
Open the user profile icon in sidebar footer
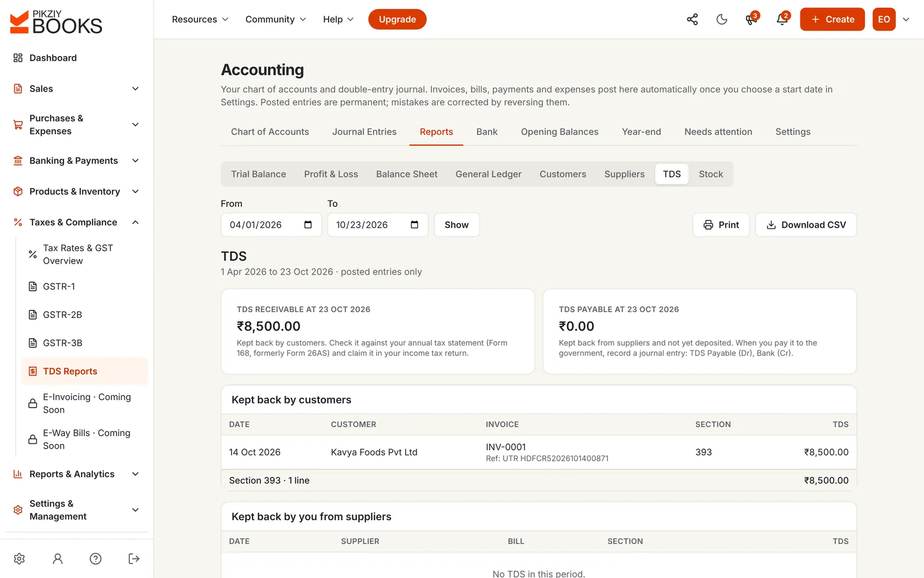click(x=58, y=558)
